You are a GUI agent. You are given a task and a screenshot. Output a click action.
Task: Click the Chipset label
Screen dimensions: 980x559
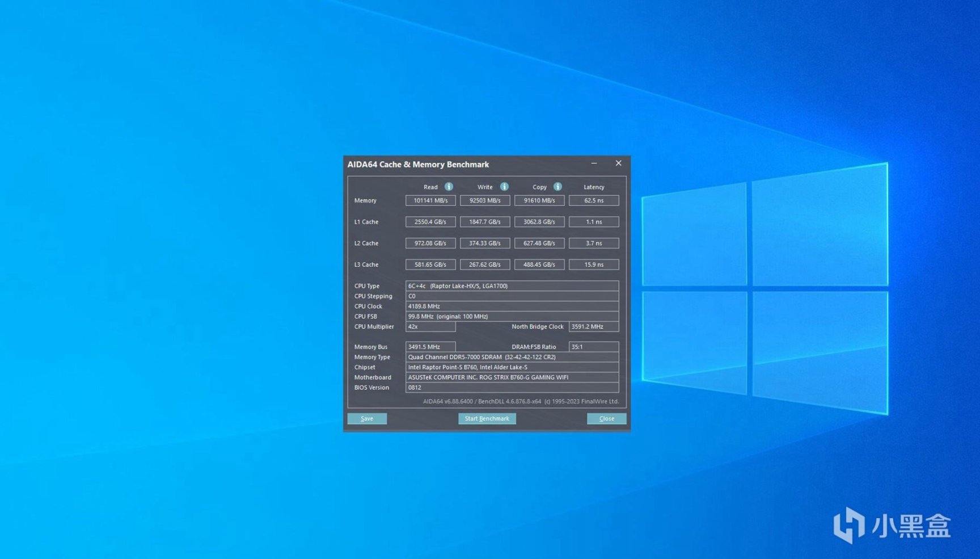(x=365, y=367)
